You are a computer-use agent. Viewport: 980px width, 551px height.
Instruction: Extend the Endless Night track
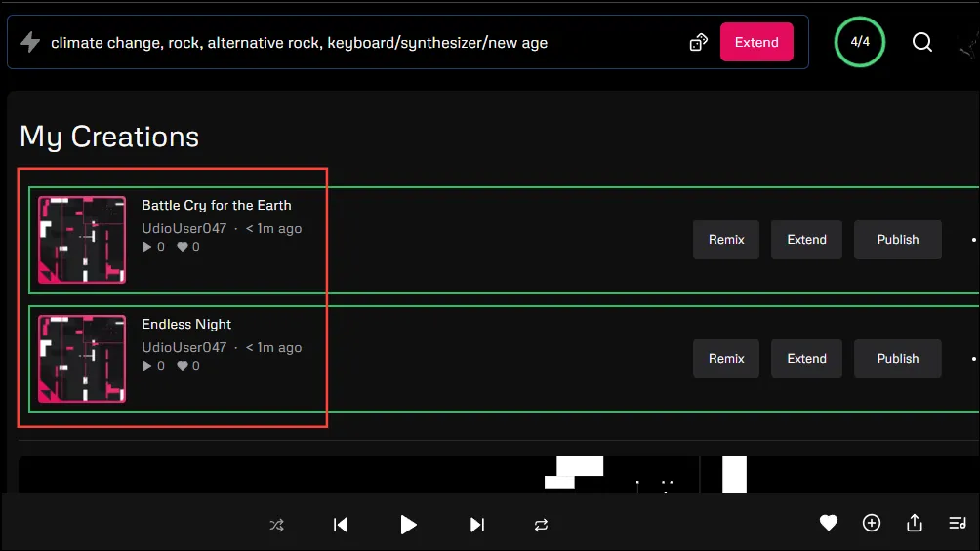point(806,359)
